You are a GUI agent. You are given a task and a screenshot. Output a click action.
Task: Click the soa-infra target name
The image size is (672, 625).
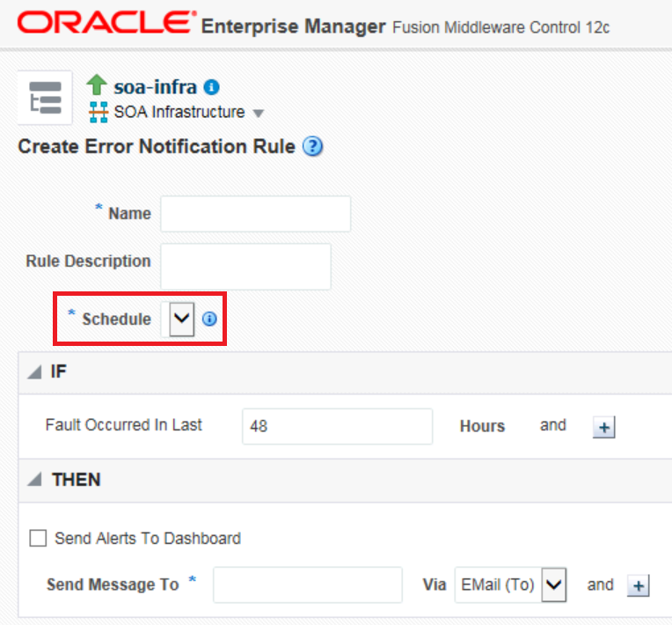click(x=155, y=86)
